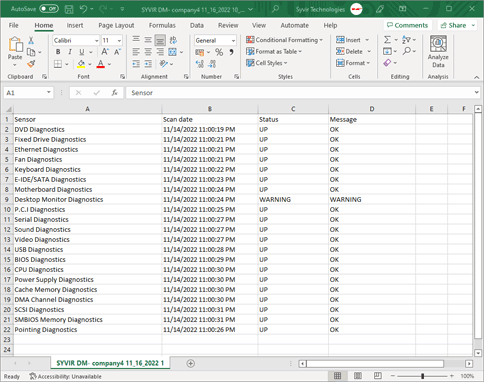Click Merge and Center icon
This screenshot has height=382, width=484.
tap(173, 52)
